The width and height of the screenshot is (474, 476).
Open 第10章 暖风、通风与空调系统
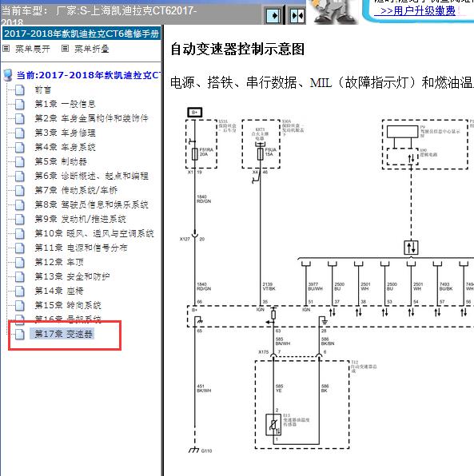(x=94, y=233)
